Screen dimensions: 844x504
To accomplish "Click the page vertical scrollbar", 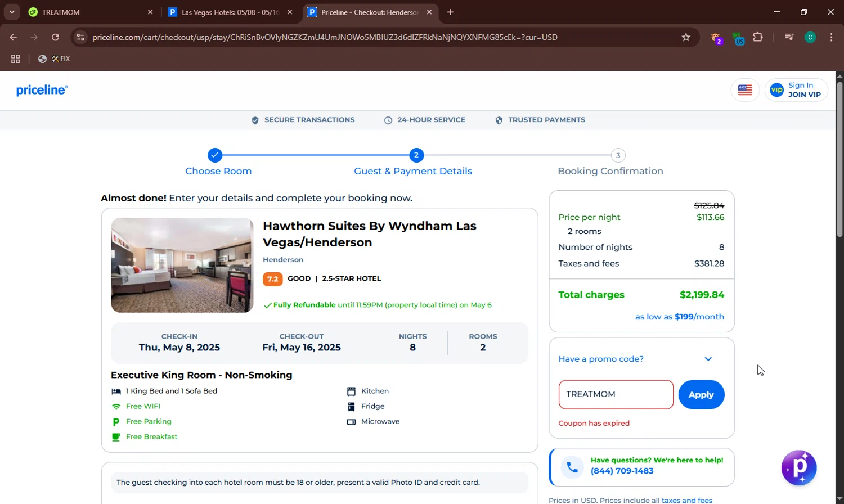I will (839, 160).
